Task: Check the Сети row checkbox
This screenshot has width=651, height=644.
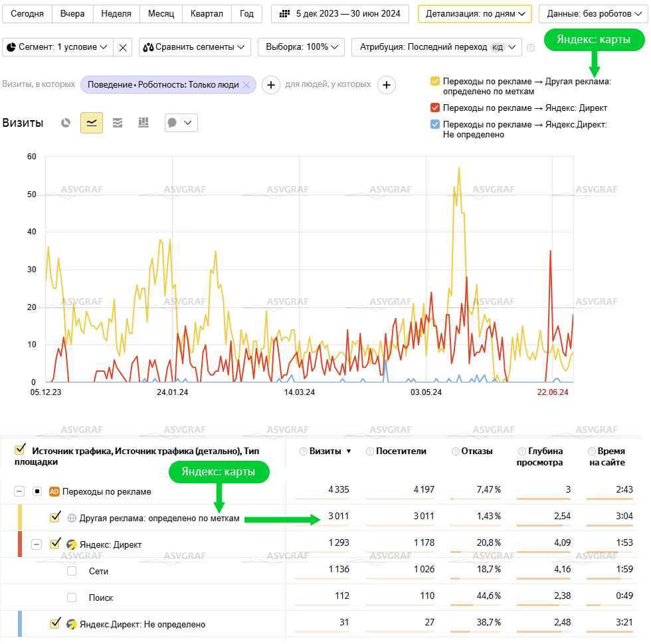Action: pyautogui.click(x=72, y=572)
